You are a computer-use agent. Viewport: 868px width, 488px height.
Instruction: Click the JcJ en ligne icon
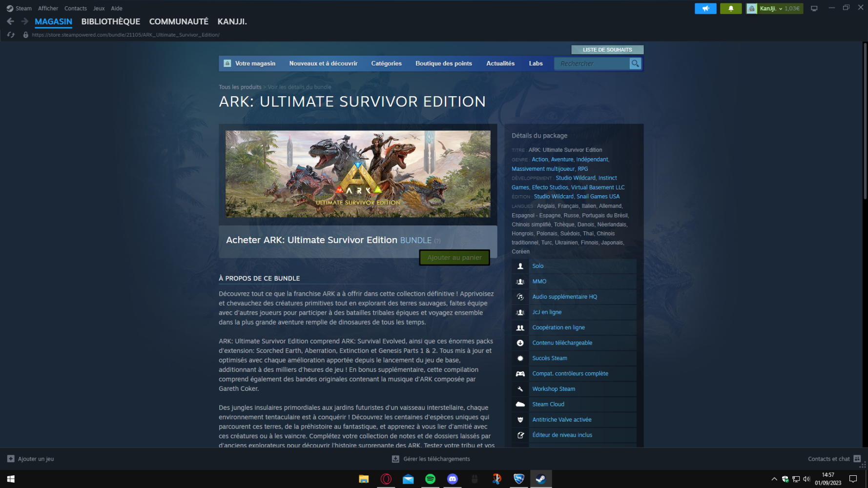[520, 312]
